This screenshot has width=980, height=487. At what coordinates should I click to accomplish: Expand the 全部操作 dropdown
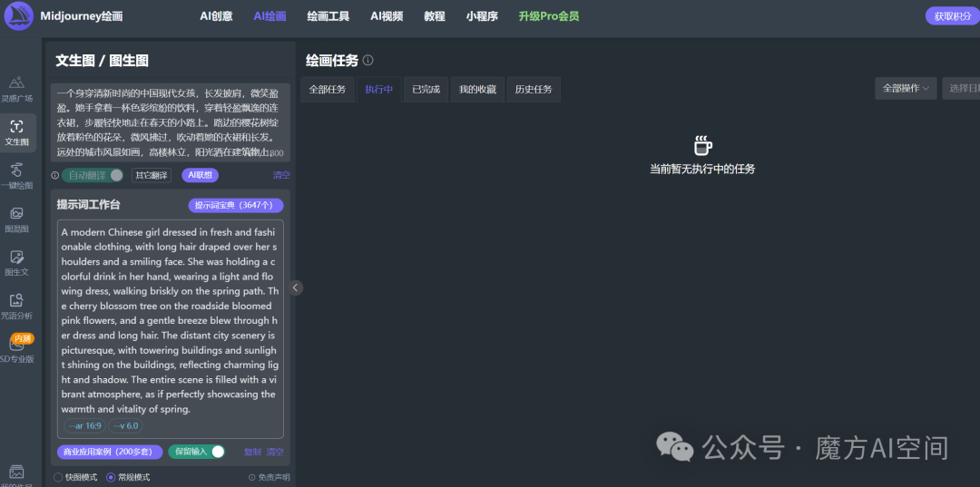point(906,88)
